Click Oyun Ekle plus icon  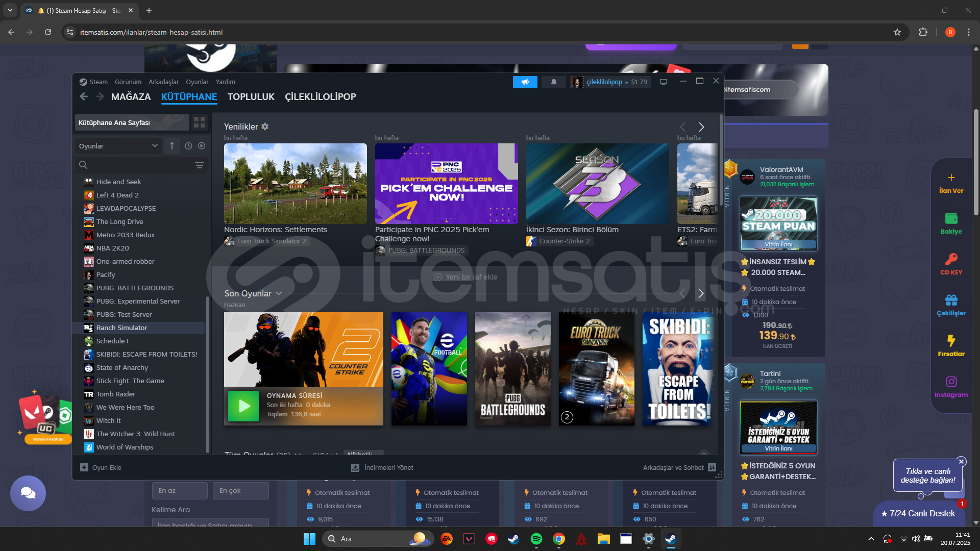click(84, 467)
